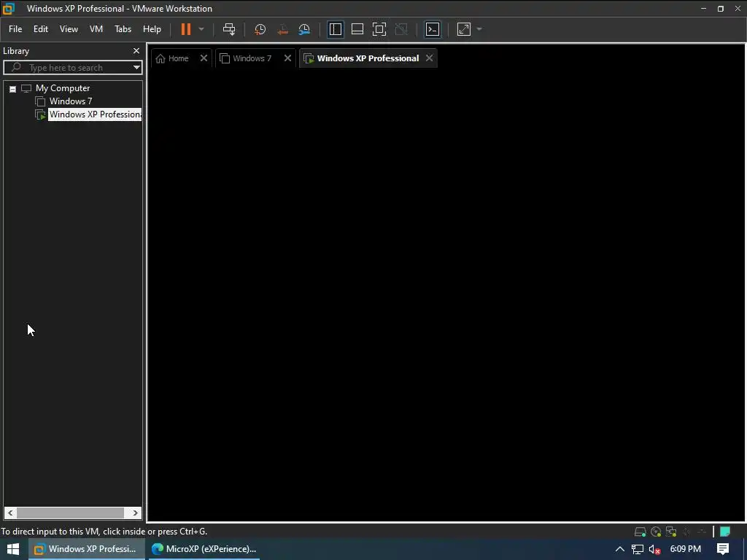Click the muted volume tray icon
This screenshot has width=747, height=560.
654,550
